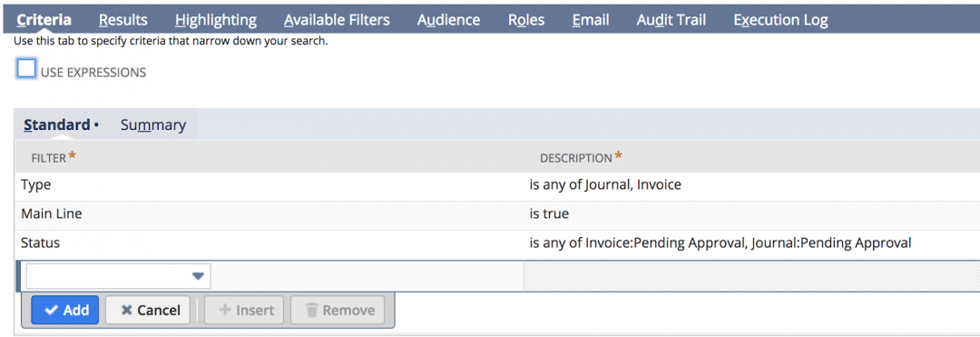Viewport: 980px width, 337px height.
Task: Select the Standard subtab
Action: [57, 125]
